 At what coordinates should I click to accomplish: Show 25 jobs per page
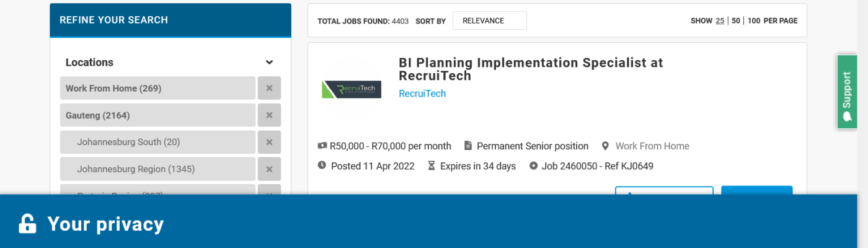(x=720, y=20)
